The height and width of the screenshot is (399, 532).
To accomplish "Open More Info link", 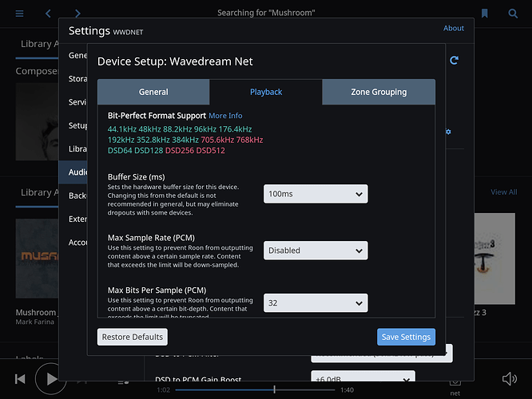I will click(x=225, y=116).
